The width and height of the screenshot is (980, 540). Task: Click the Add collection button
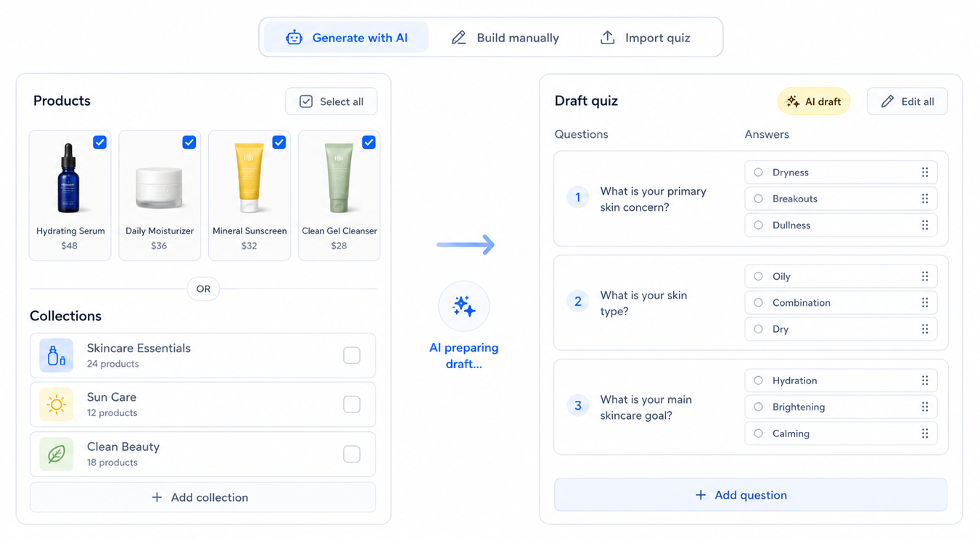(x=203, y=497)
